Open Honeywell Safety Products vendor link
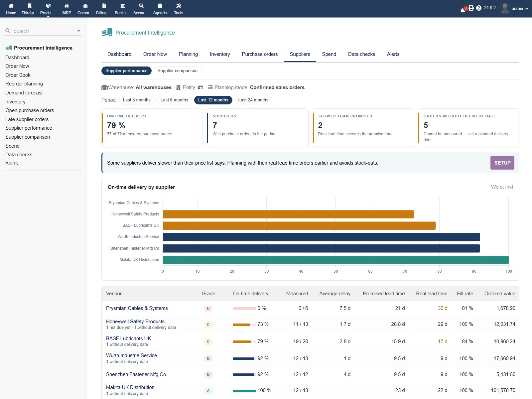 [135, 322]
